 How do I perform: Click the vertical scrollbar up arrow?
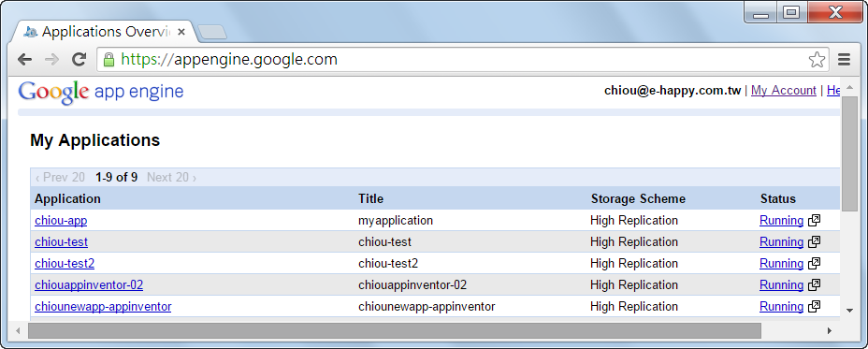pyautogui.click(x=849, y=87)
